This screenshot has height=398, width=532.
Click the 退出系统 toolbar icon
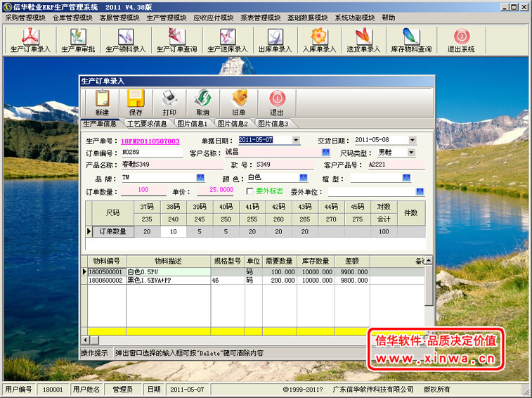[461, 39]
